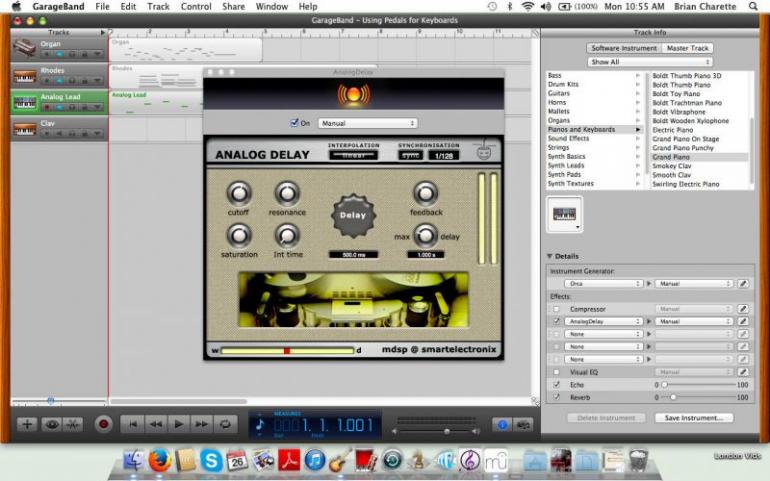Viewport: 770px width, 481px height.
Task: Uncheck the Reverb effect checkbox
Action: 556,397
